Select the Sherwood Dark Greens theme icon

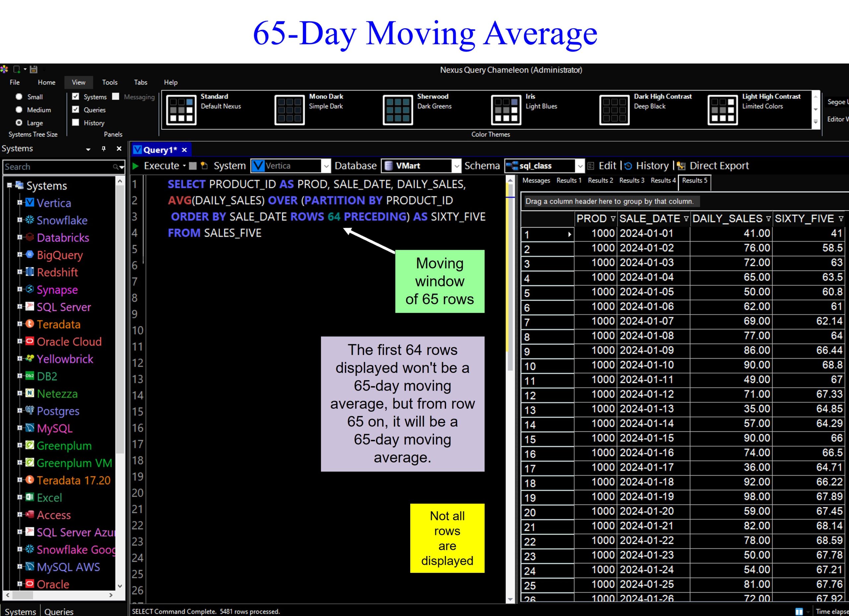(398, 110)
